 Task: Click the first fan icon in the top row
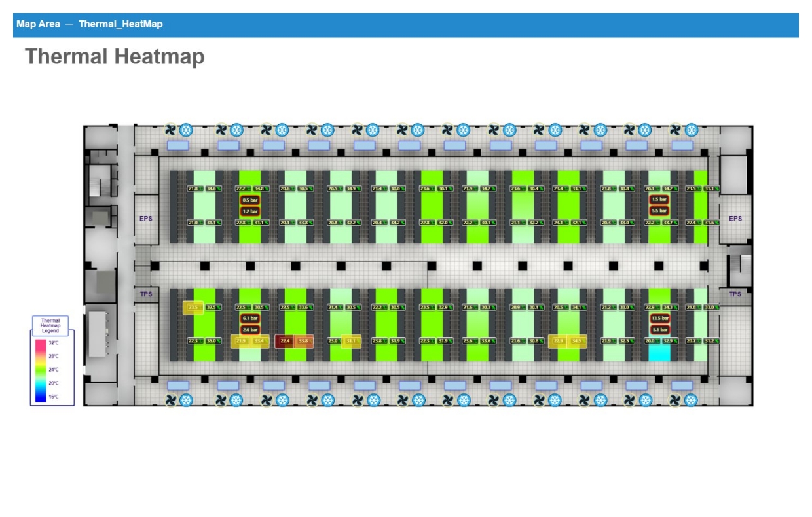pyautogui.click(x=171, y=130)
